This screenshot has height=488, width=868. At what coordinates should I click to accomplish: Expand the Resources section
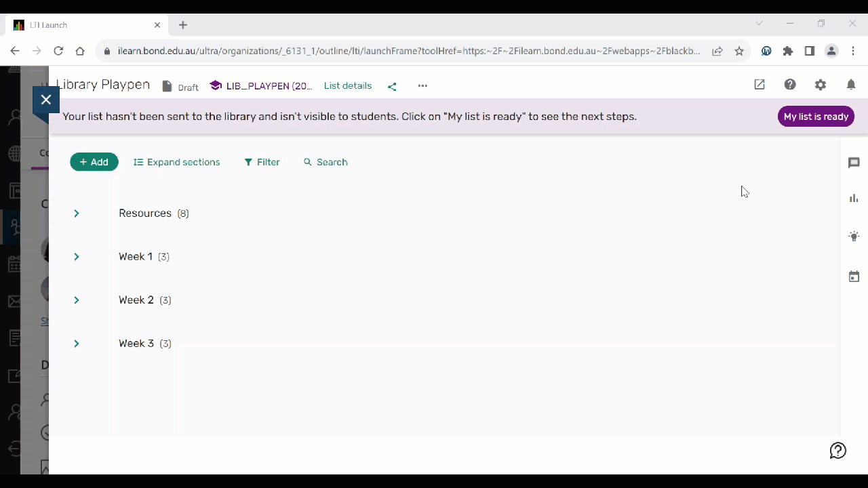[77, 213]
